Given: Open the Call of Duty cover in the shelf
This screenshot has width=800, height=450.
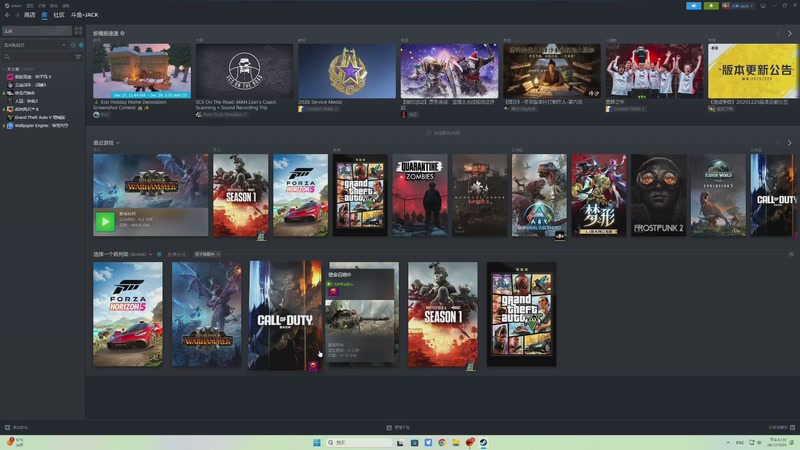Looking at the screenshot, I should 285,315.
